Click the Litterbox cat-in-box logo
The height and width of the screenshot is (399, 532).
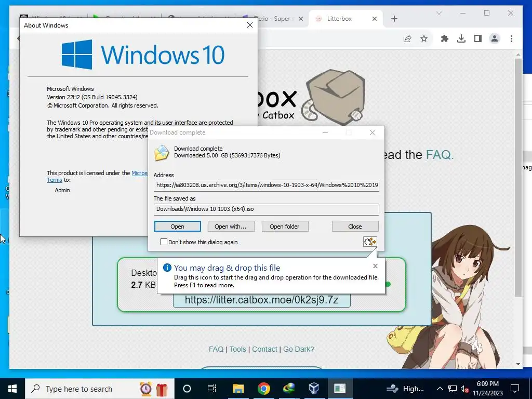(332, 97)
